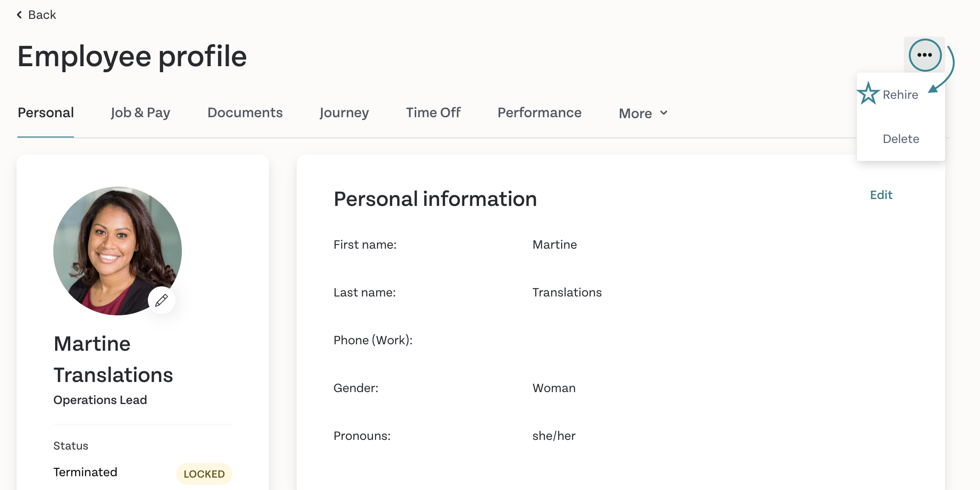
Task: Click the pencil icon on profile photo
Action: (161, 301)
